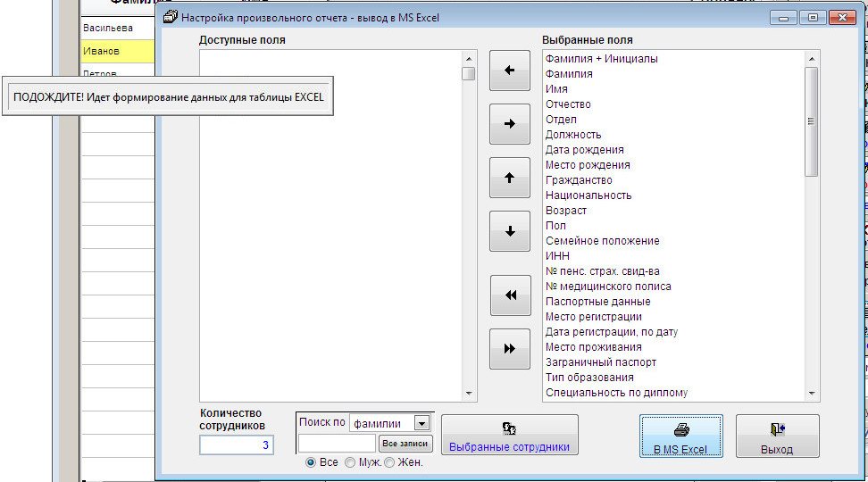The width and height of the screenshot is (868, 482).
Task: Select № медицинского полиса field
Action: pyautogui.click(x=608, y=287)
